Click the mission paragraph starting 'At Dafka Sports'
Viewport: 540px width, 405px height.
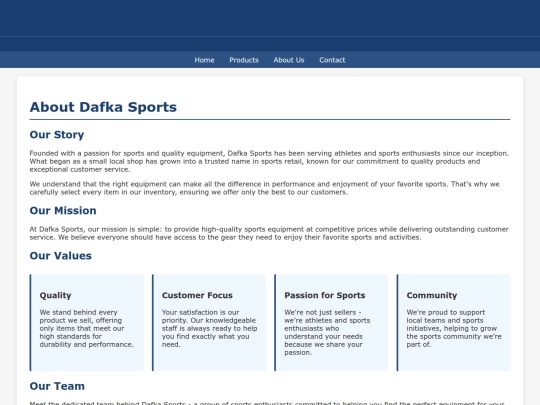coord(269,233)
